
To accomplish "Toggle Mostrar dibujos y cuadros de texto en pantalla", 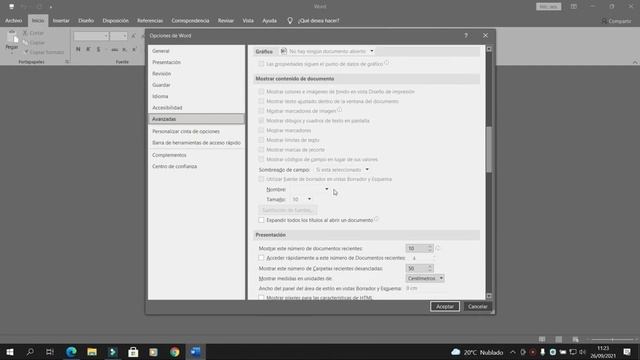I will click(x=261, y=121).
